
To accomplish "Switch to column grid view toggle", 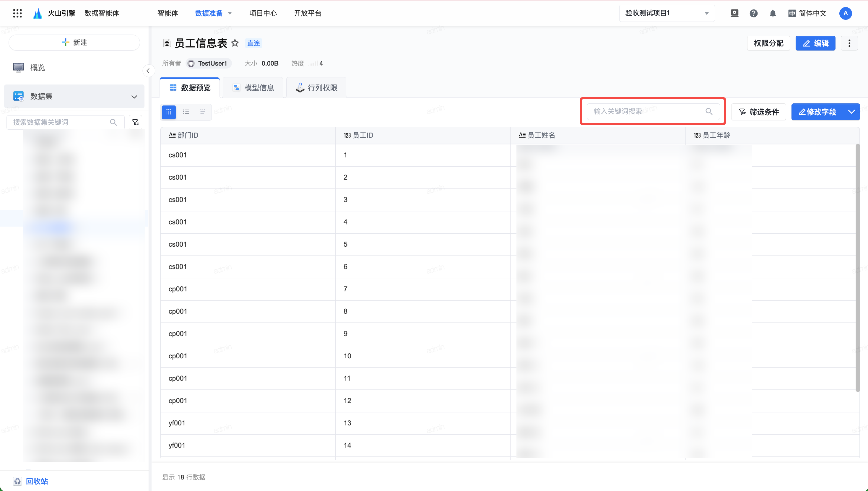I will (x=169, y=112).
